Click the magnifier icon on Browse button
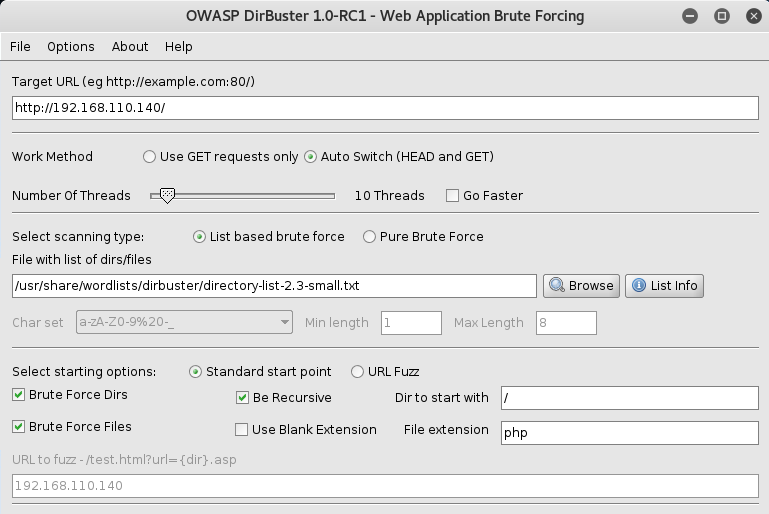The width and height of the screenshot is (769, 514). [x=557, y=285]
